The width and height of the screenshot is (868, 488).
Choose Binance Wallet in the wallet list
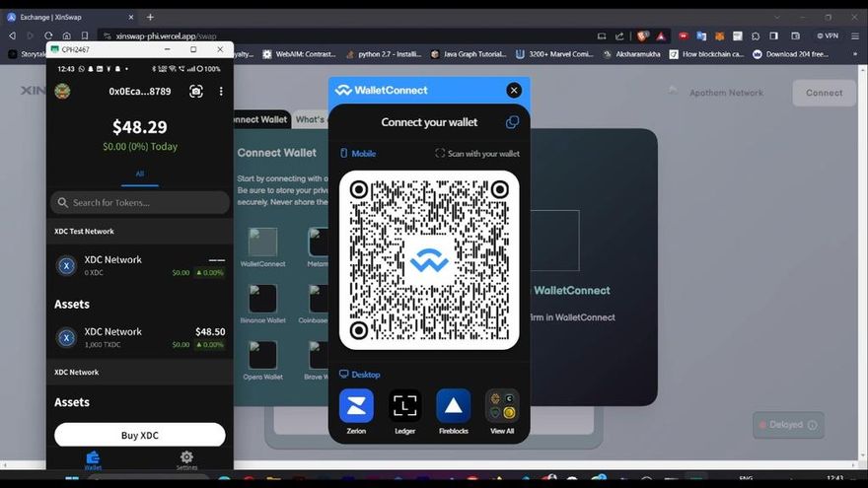[x=263, y=305]
